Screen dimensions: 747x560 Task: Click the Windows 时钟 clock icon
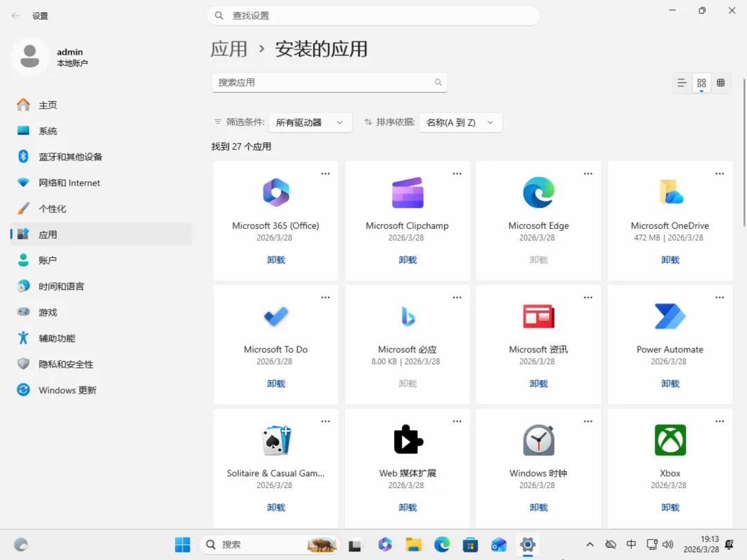(538, 440)
